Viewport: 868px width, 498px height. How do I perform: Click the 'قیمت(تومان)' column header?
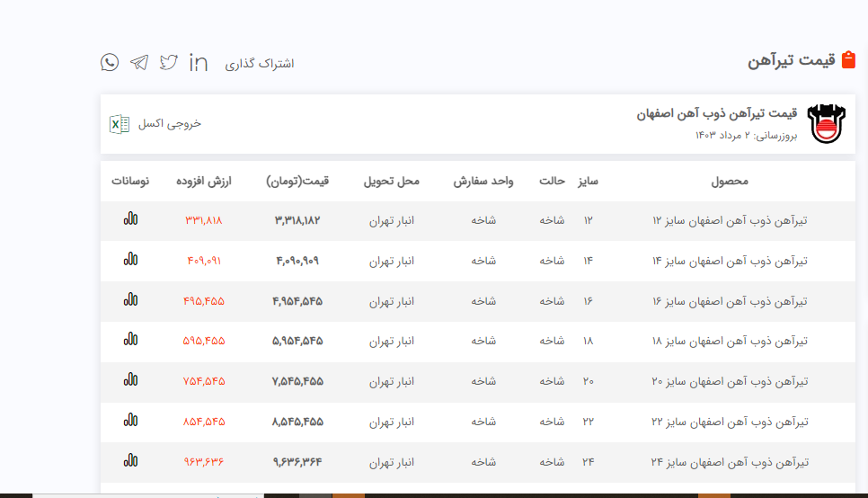tap(297, 181)
